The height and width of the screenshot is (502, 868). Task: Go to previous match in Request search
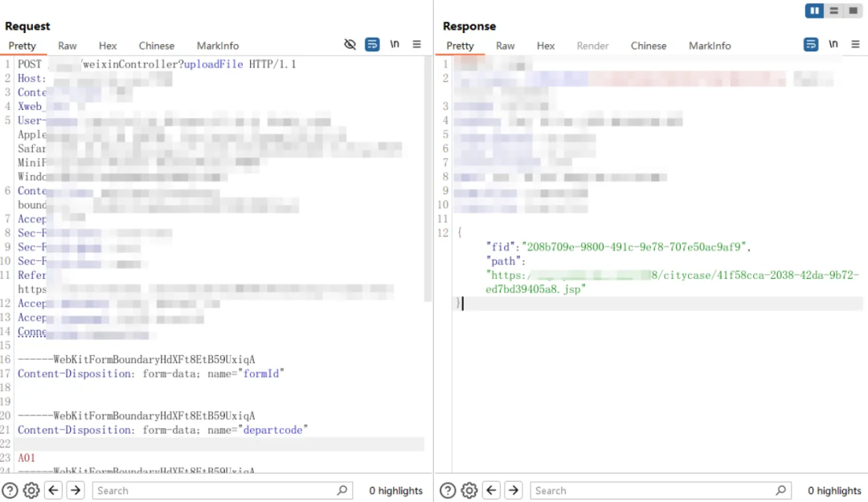[x=53, y=490]
